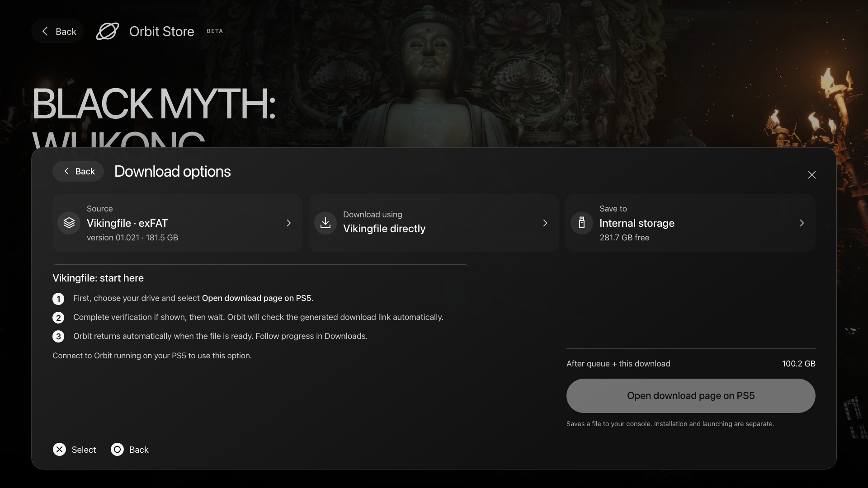Click the Select label in the footer
868x488 pixels.
[84, 450]
